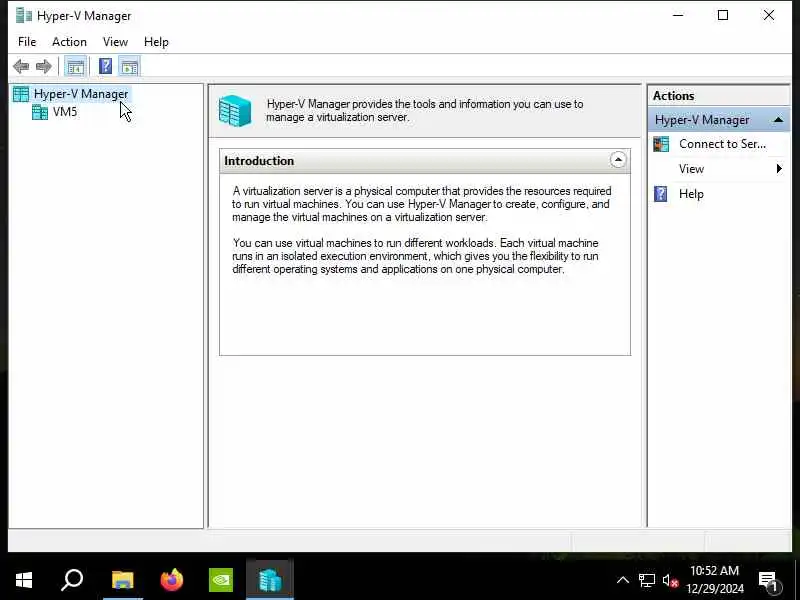Viewport: 800px width, 600px height.
Task: Open Windows search from the taskbar
Action: (72, 580)
